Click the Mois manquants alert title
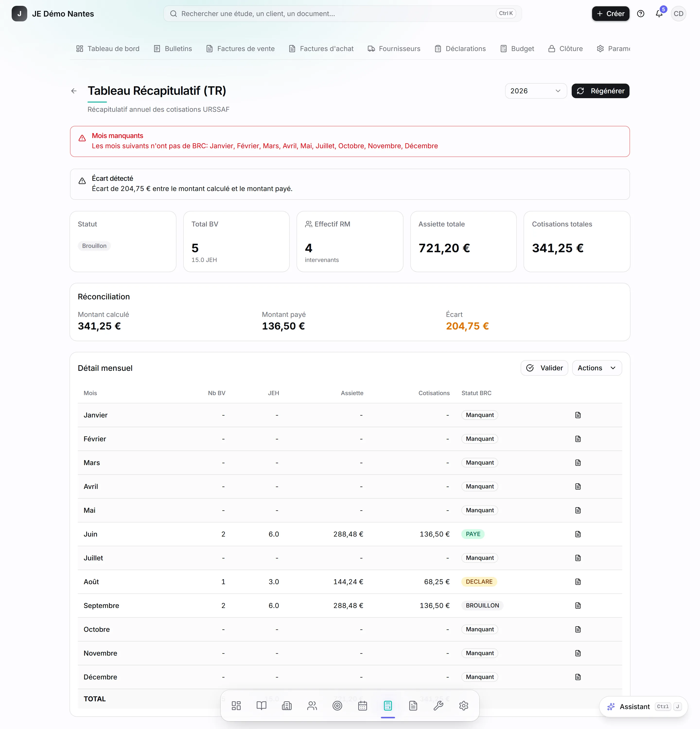700x729 pixels. point(118,136)
